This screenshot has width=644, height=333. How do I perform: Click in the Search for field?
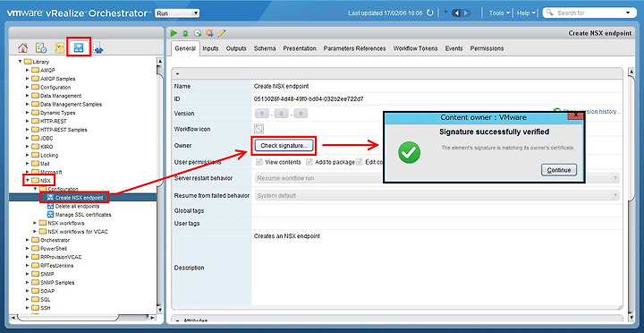coord(589,13)
